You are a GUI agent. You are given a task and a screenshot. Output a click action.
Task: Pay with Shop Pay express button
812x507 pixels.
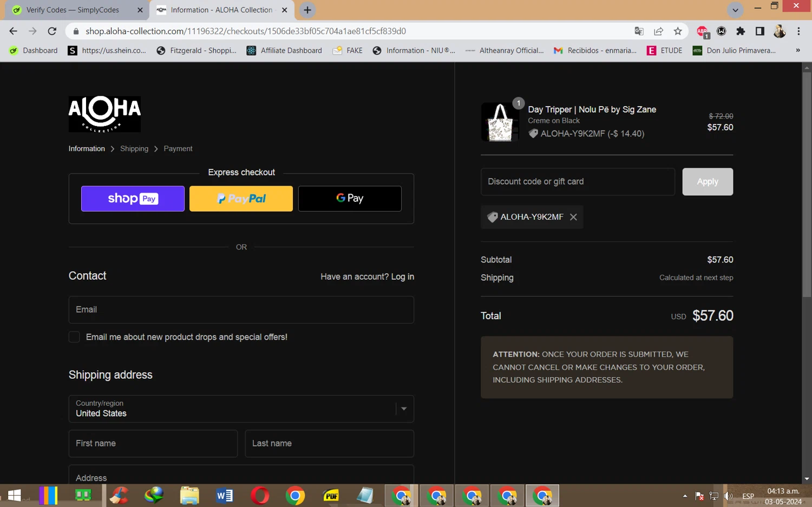click(133, 199)
